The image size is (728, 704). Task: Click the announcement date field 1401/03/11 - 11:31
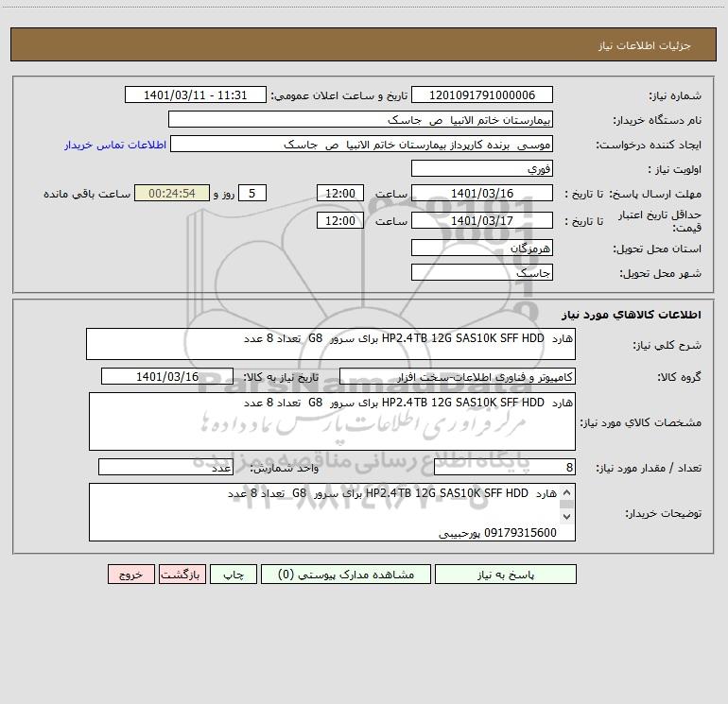click(x=196, y=94)
